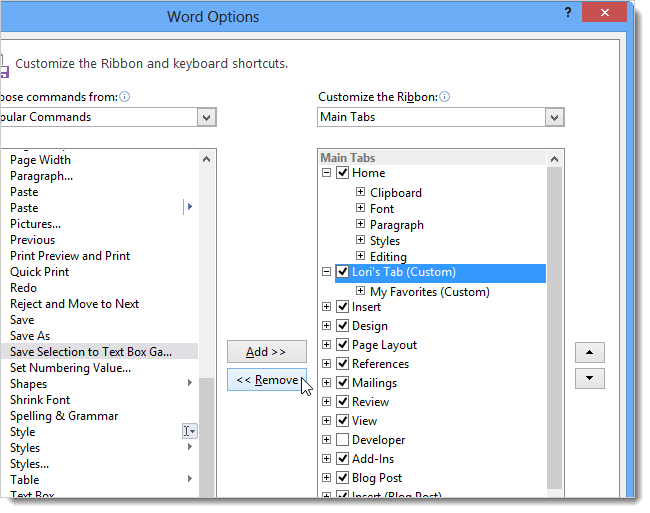Click the Style combo box icon
The height and width of the screenshot is (513, 650).
[x=189, y=431]
